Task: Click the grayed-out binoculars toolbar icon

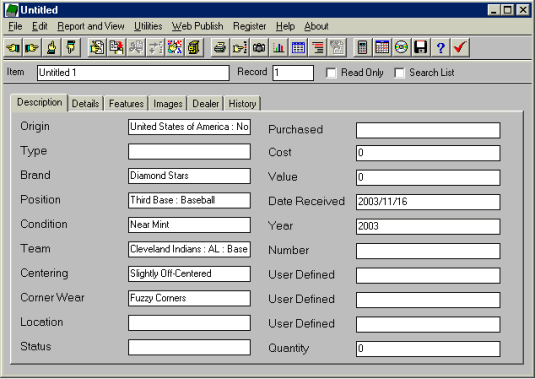Action: point(136,47)
